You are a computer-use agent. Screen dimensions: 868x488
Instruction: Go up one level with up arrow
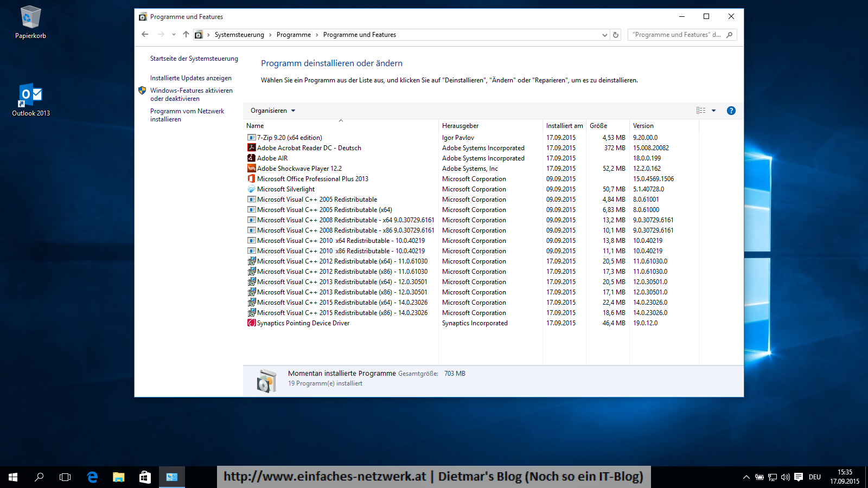pyautogui.click(x=186, y=35)
